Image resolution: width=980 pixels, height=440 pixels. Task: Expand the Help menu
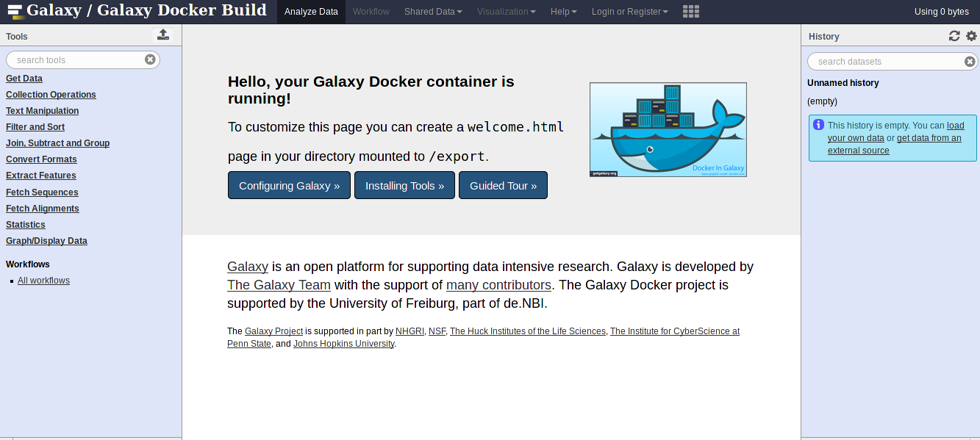point(563,11)
